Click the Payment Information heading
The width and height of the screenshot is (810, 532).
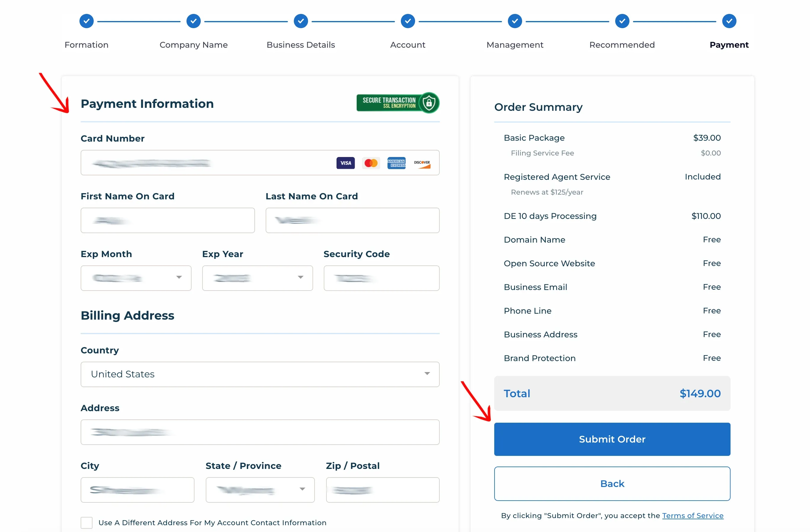(147, 104)
